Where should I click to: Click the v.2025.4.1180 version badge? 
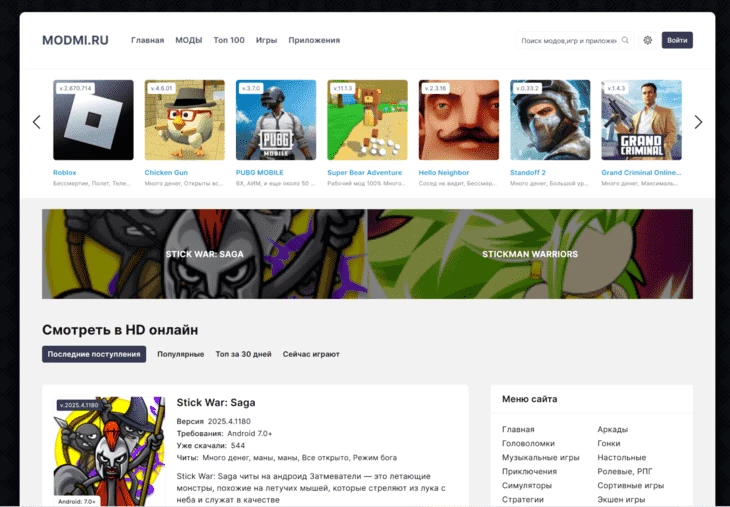pyautogui.click(x=79, y=405)
